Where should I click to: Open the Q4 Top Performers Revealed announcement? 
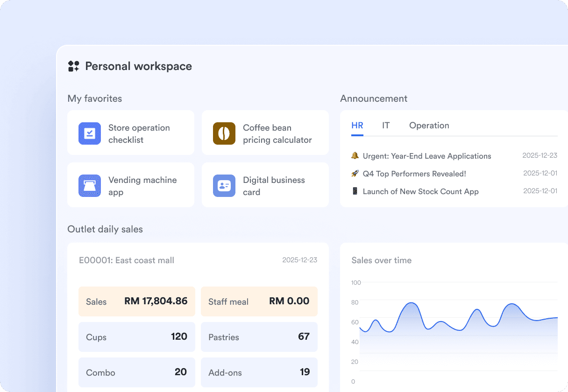tap(414, 174)
